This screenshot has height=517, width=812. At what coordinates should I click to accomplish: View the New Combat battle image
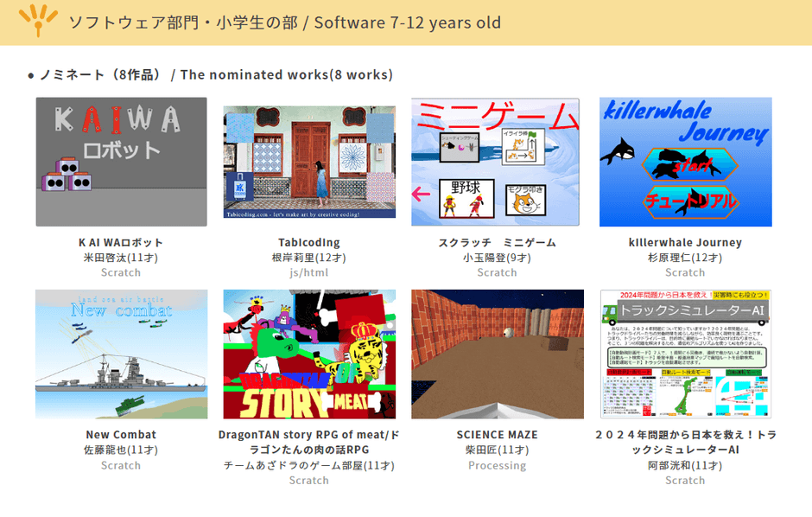[120, 351]
